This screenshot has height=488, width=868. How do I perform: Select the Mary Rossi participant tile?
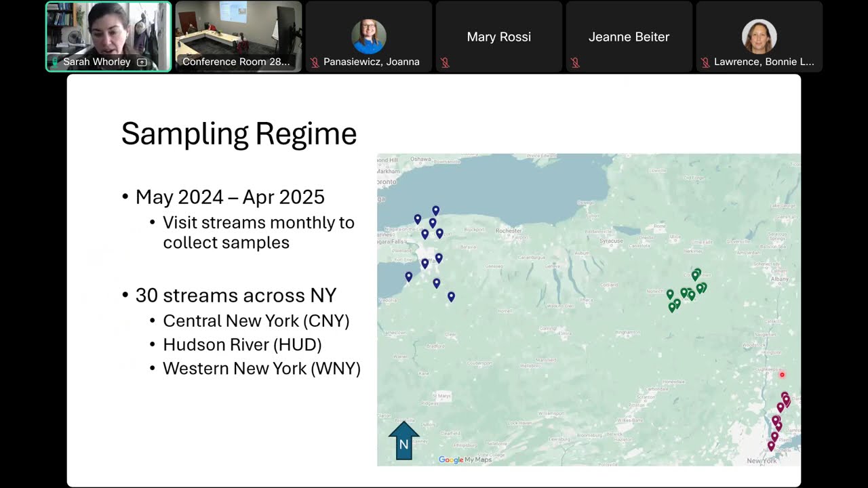tap(499, 37)
